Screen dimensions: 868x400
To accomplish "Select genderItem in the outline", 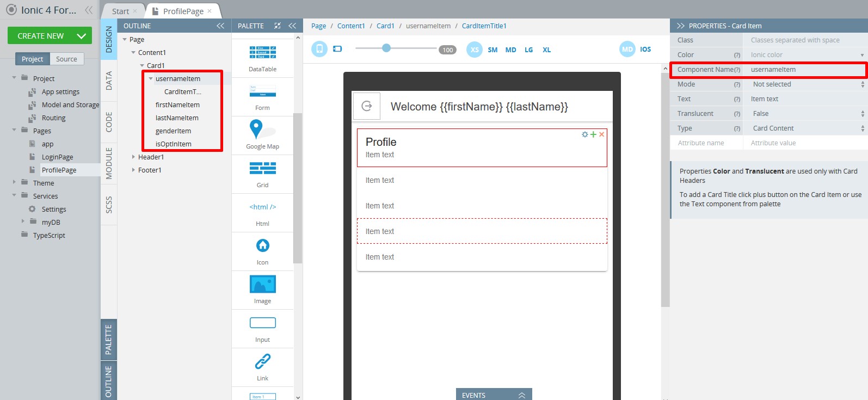I will 173,131.
